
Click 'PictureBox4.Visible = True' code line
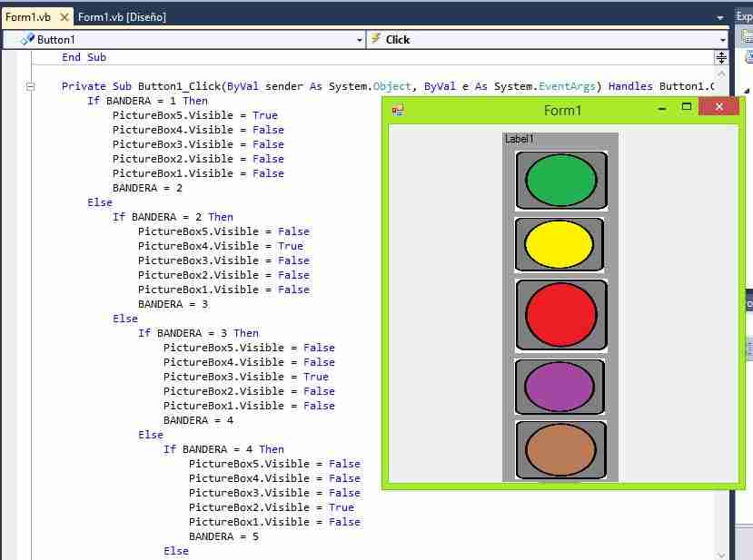221,246
